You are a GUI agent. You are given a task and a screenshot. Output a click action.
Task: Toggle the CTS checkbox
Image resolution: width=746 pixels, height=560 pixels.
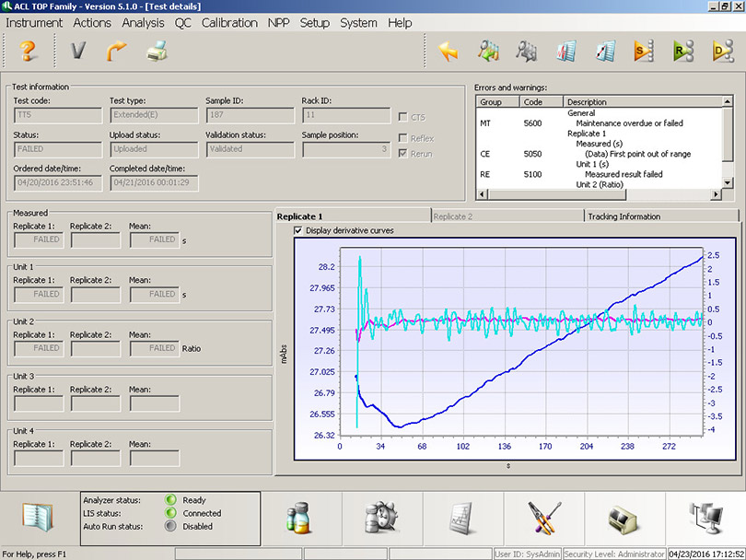coord(403,117)
